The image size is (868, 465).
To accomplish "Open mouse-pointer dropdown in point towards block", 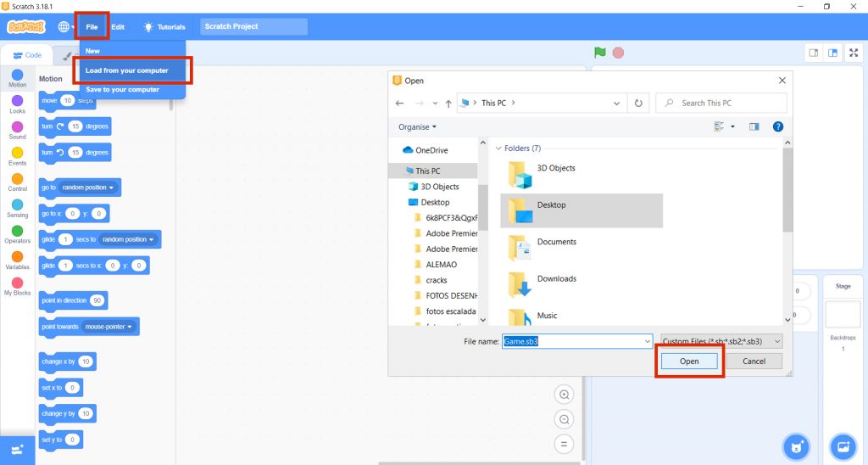I will [x=108, y=327].
